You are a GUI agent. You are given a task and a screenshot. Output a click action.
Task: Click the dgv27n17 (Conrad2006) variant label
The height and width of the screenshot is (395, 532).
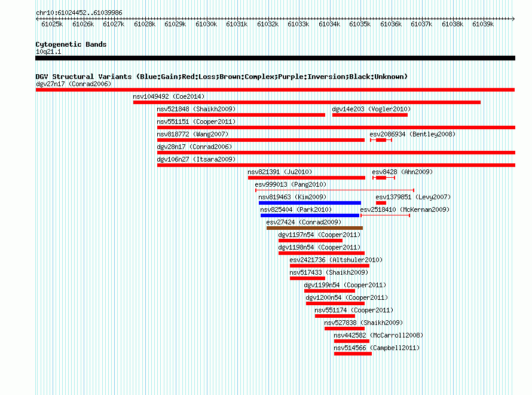74,84
